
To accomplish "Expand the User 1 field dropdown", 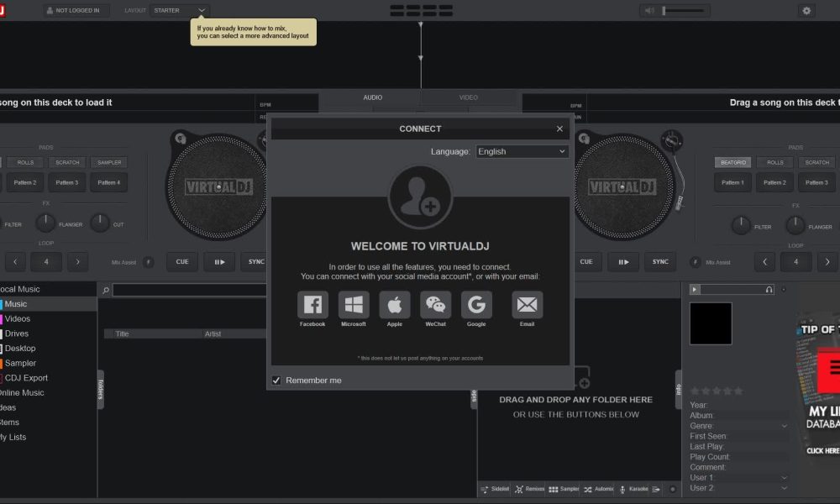I will (x=784, y=478).
